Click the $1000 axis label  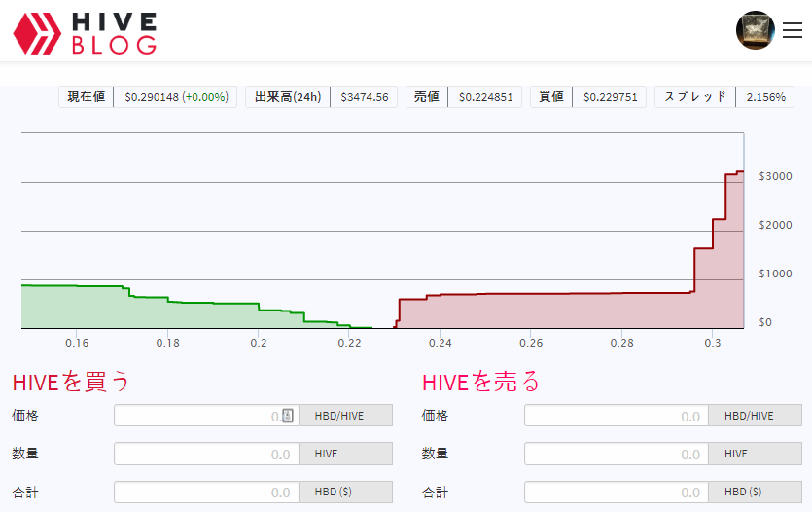(x=775, y=274)
